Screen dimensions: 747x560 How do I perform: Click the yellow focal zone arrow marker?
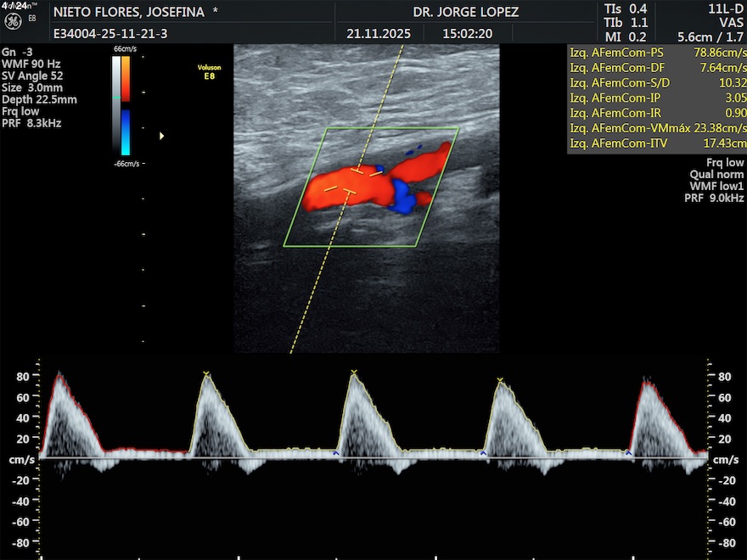coord(162,135)
